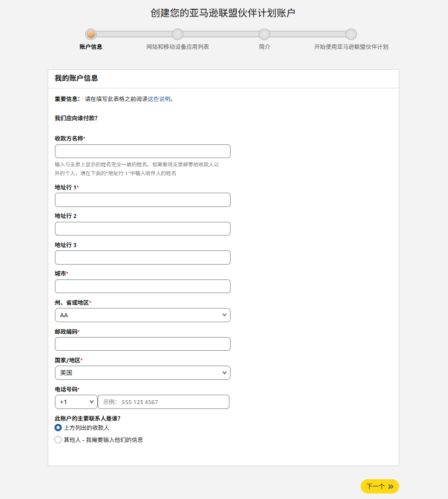Image resolution: width=448 pixels, height=499 pixels.
Task: Click inside the 地址行 1 input field
Action: (142, 199)
